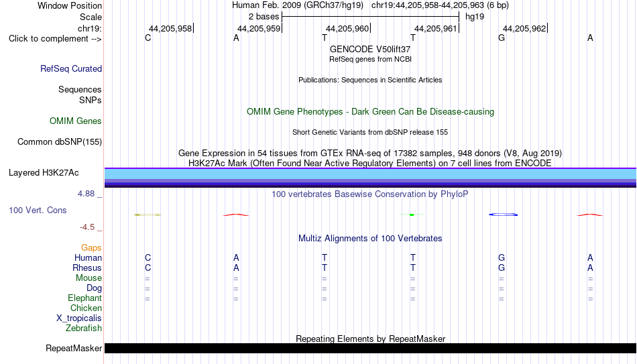This screenshot has height=364, width=637.
Task: Click the 44,205,960 ruler position
Action: click(347, 28)
